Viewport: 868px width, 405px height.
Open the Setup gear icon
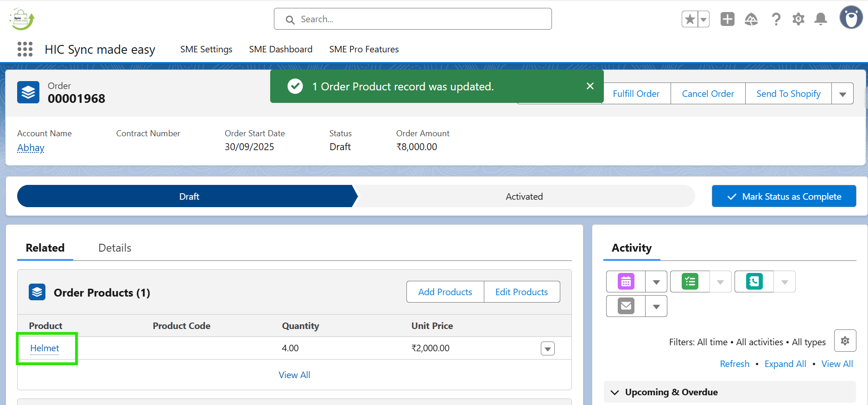[798, 19]
